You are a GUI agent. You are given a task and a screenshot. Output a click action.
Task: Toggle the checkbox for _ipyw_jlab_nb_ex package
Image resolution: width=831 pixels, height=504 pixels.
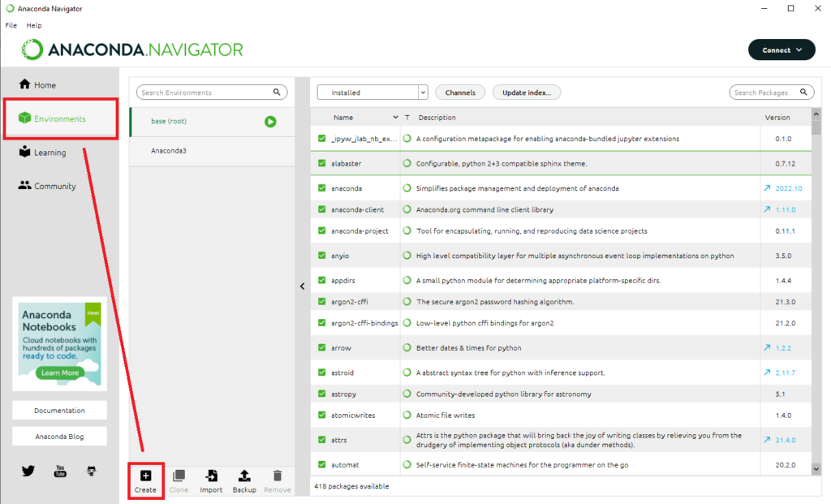coord(321,138)
